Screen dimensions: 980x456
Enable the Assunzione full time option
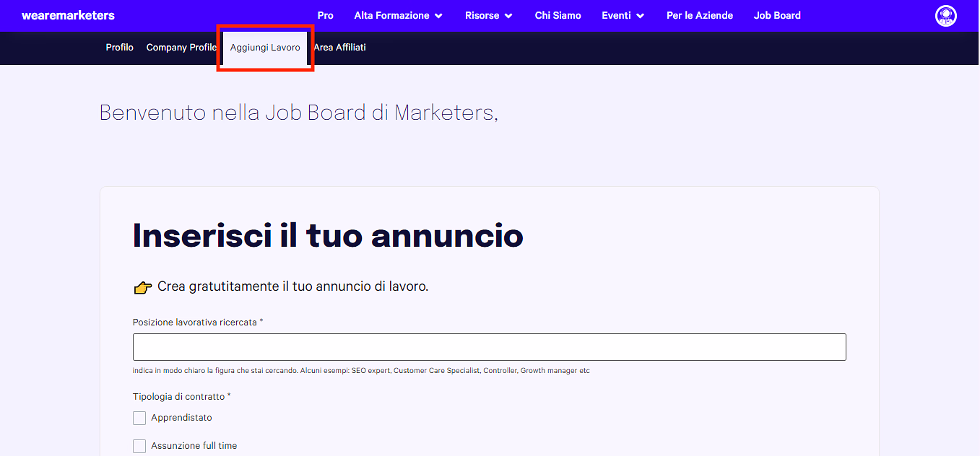tap(139, 445)
